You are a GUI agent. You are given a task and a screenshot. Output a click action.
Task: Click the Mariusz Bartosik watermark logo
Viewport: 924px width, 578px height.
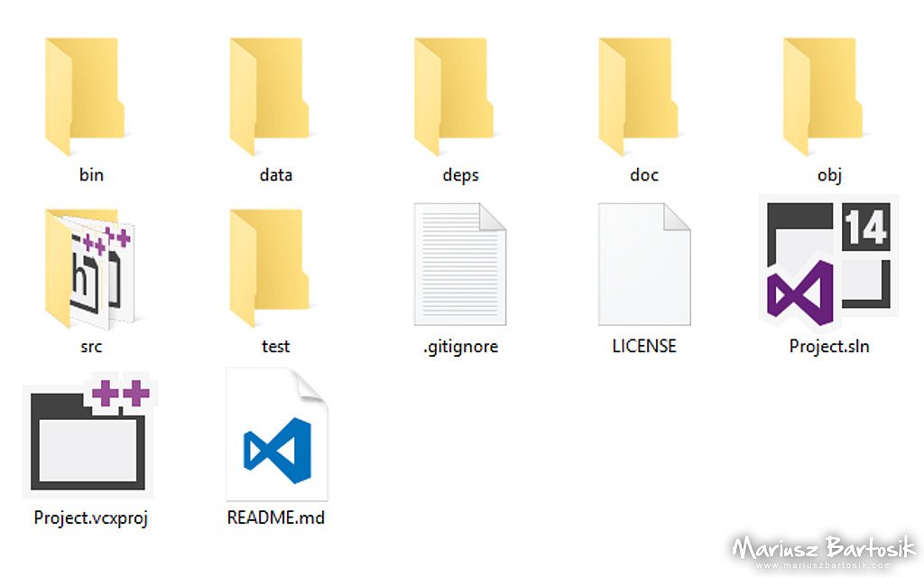click(824, 547)
